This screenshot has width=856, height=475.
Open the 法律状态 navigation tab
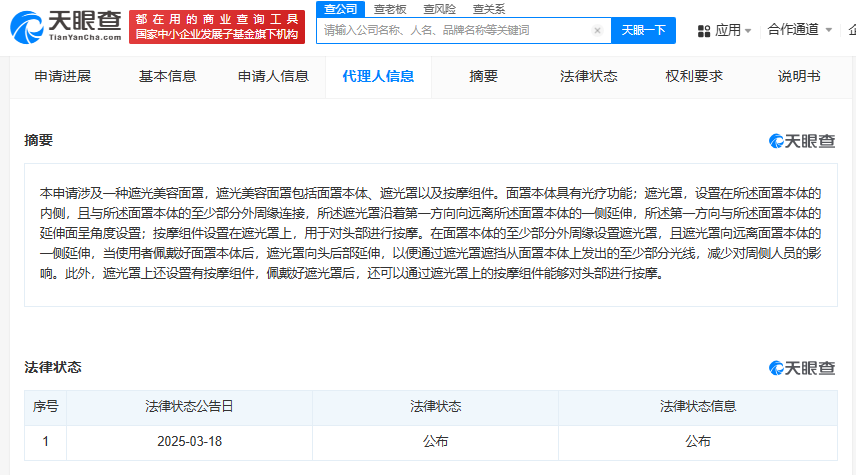click(588, 76)
